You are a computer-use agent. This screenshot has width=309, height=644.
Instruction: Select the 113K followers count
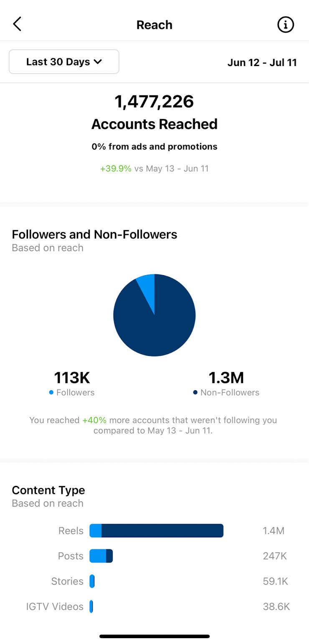point(72,378)
